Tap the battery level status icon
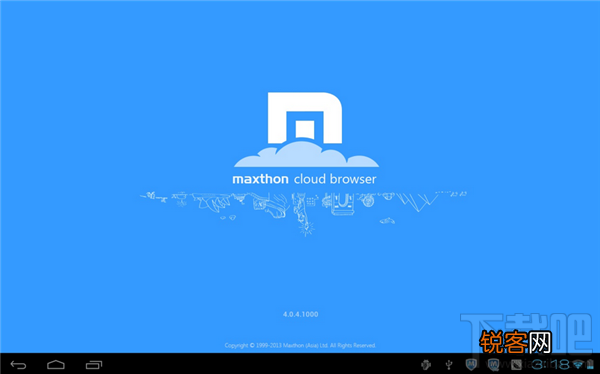The width and height of the screenshot is (600, 374). click(590, 364)
